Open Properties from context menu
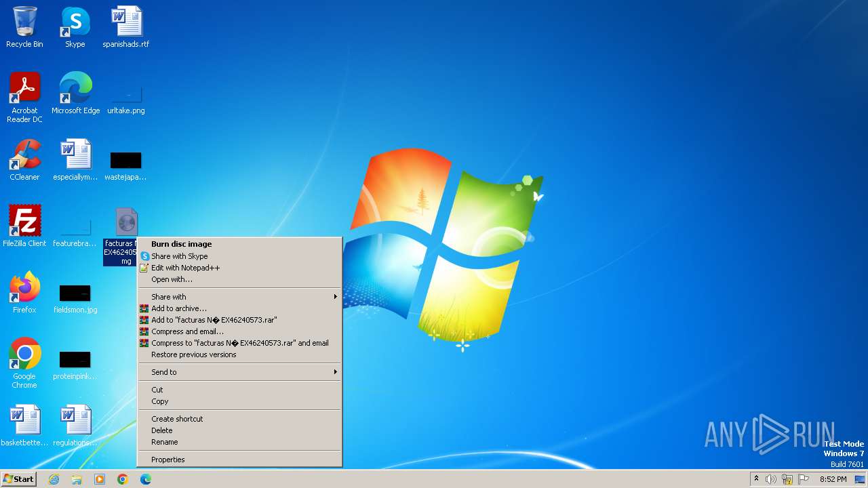Image resolution: width=868 pixels, height=488 pixels. [239, 460]
